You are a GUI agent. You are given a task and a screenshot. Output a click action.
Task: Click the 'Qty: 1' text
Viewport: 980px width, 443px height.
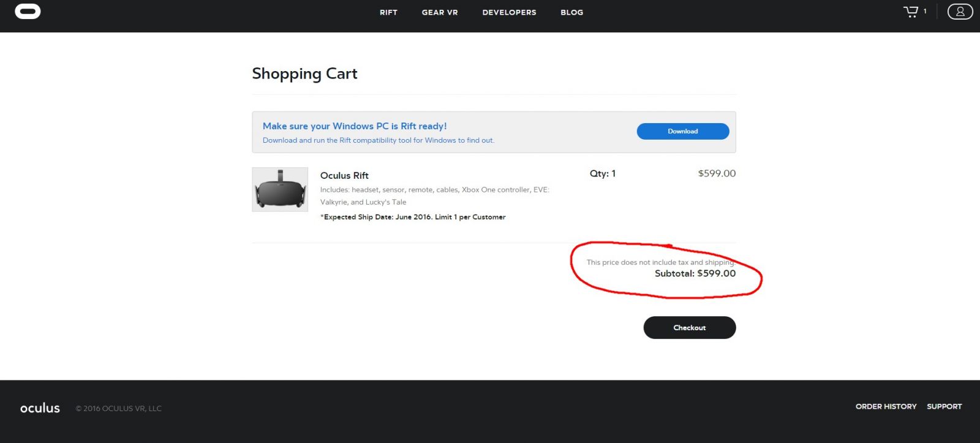(x=603, y=173)
